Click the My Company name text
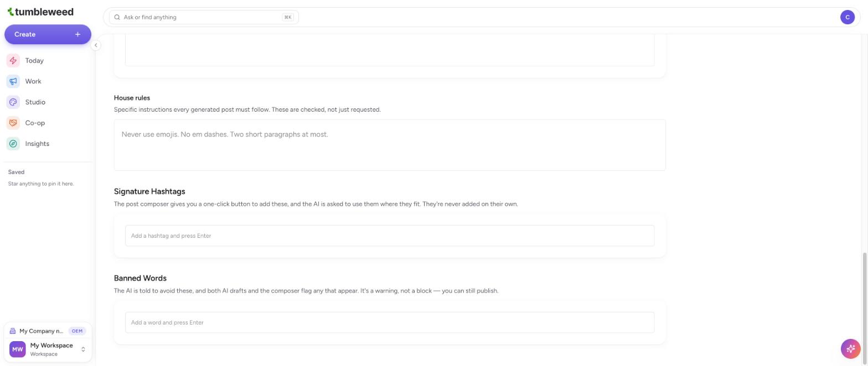Image resolution: width=868 pixels, height=366 pixels. [x=41, y=331]
